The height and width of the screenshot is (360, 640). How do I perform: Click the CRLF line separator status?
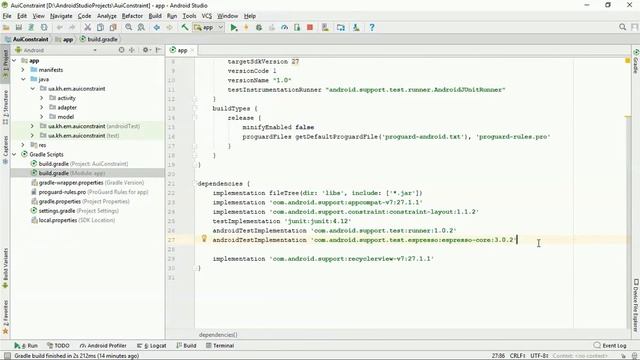pyautogui.click(x=517, y=356)
